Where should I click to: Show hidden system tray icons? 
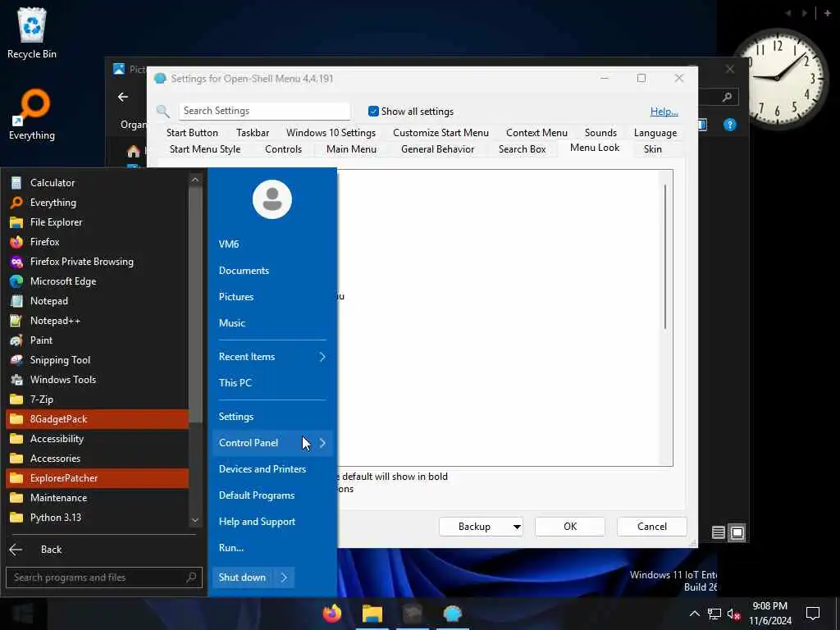(x=694, y=614)
